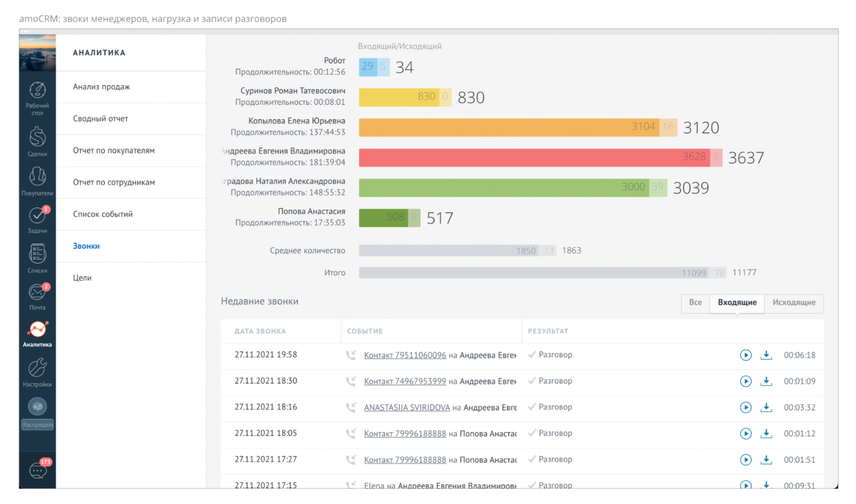Switch to the Исходящие calls tab
The image size is (856, 504).
click(x=794, y=303)
